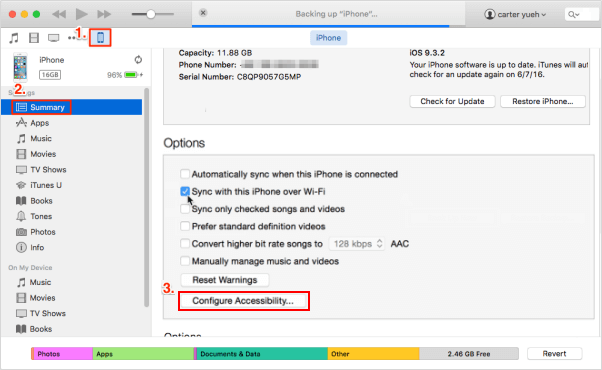Image resolution: width=602 pixels, height=370 pixels.
Task: Click the serial number C8QP9057G5MP
Action: (x=269, y=77)
